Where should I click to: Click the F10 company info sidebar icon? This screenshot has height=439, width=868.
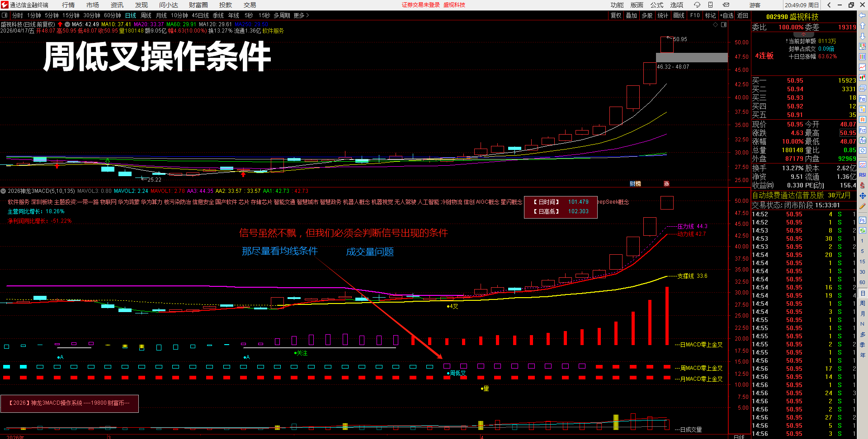point(863,98)
